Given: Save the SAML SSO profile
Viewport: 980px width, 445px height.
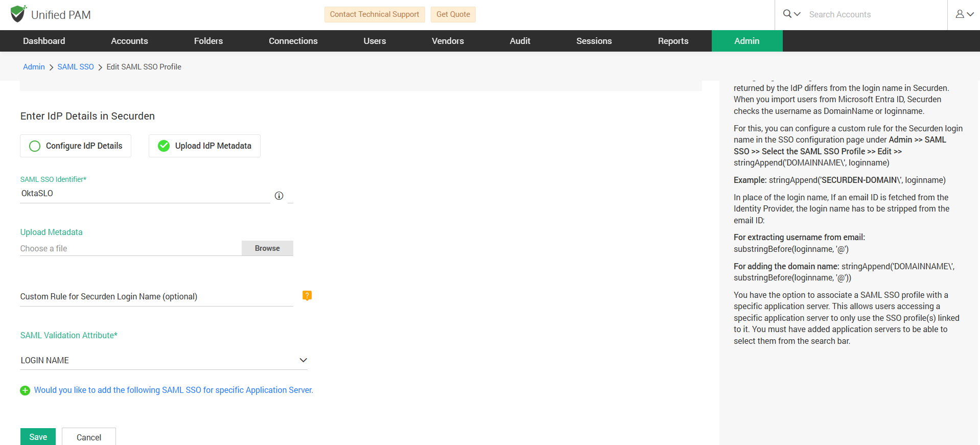Looking at the screenshot, I should tap(38, 437).
